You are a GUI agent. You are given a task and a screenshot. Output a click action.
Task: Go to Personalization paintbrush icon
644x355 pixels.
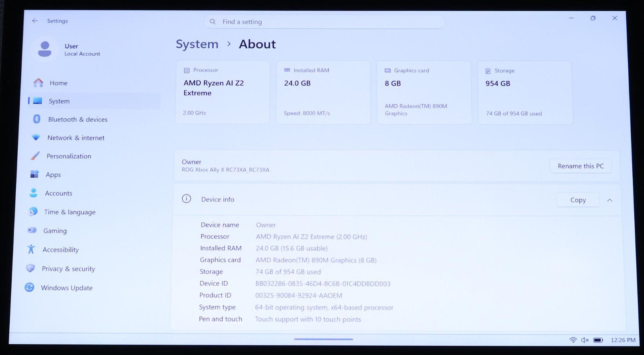point(35,156)
